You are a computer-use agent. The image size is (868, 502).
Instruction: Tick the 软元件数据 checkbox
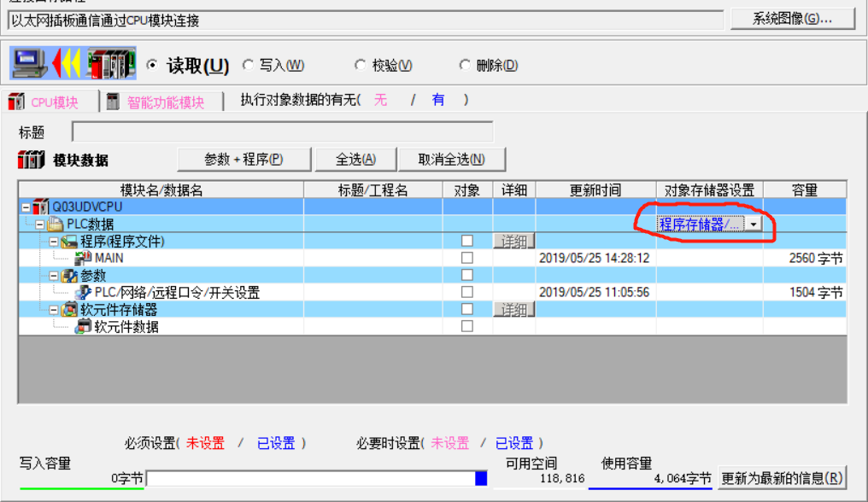pos(466,326)
